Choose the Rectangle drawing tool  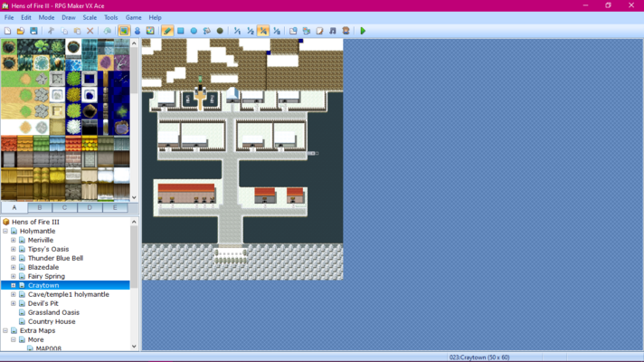point(181,31)
